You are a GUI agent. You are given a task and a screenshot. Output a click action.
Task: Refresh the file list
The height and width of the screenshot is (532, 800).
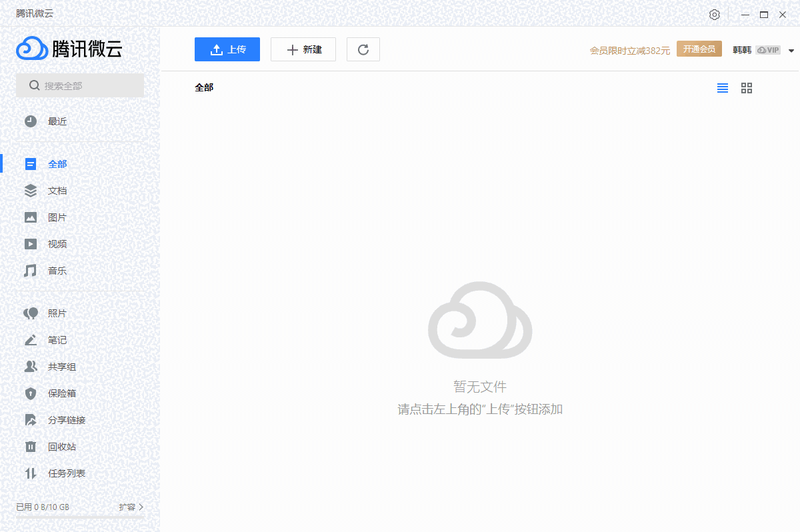click(x=363, y=49)
